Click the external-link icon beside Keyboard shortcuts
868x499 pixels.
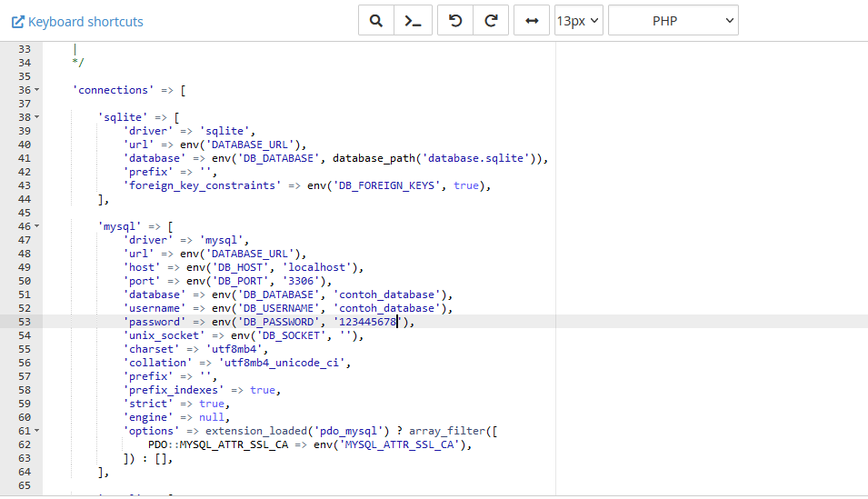pos(17,22)
